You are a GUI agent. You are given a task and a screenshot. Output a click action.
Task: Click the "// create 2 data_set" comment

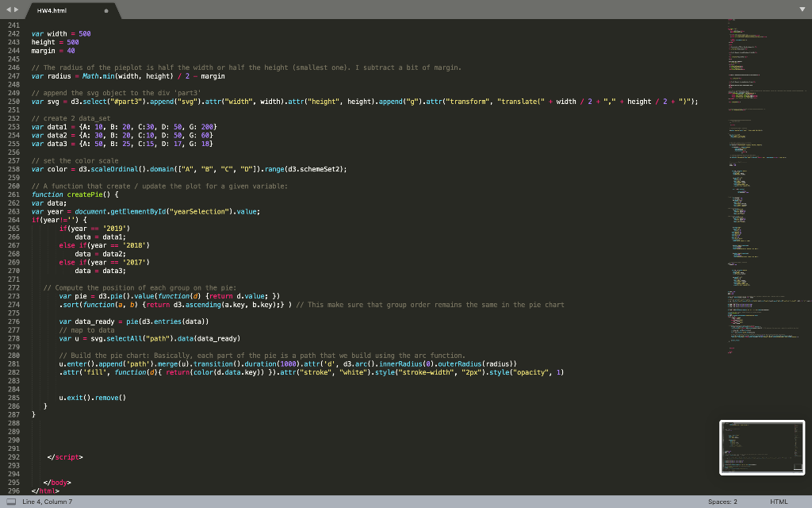[71, 118]
